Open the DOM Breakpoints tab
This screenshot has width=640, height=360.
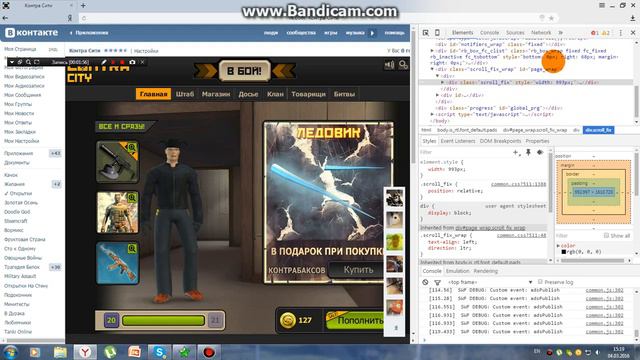point(500,141)
